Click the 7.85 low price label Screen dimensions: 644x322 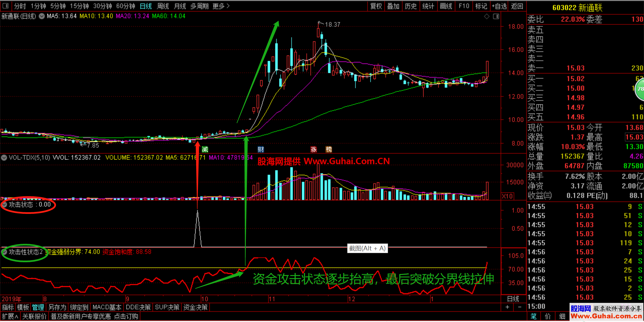pos(93,145)
